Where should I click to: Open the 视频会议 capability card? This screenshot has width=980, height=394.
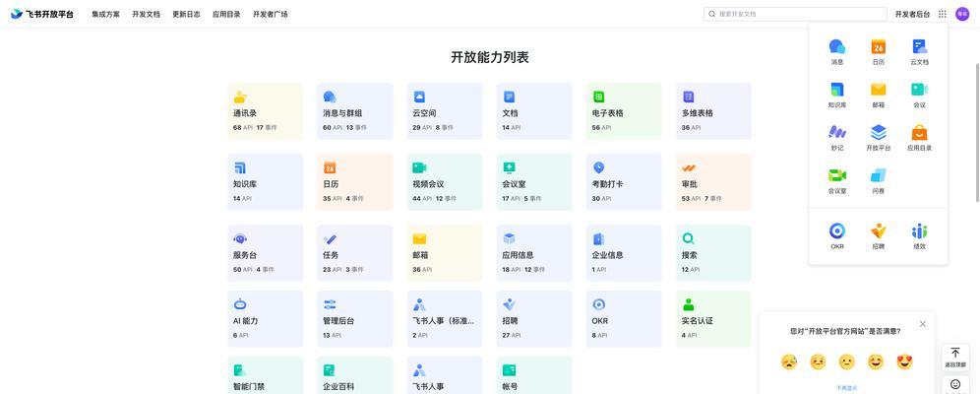coord(445,182)
